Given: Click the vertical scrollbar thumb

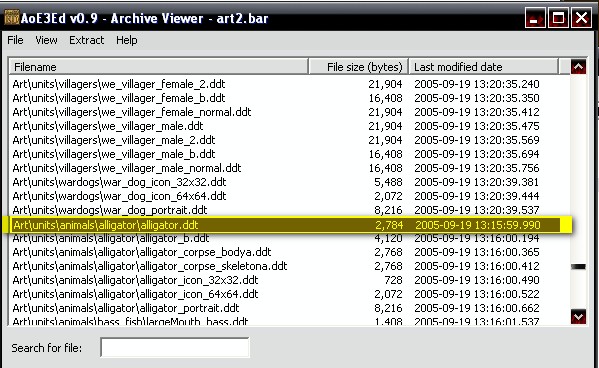Looking at the screenshot, I should pyautogui.click(x=578, y=267).
